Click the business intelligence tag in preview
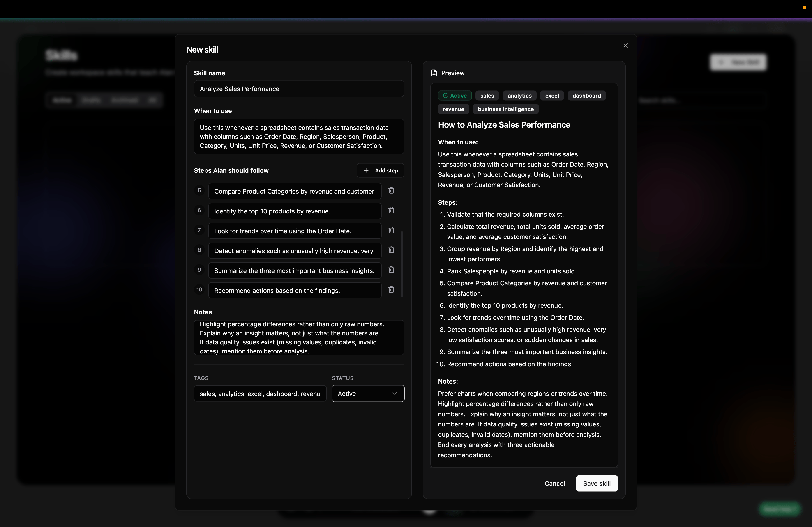The image size is (812, 527). 506,109
